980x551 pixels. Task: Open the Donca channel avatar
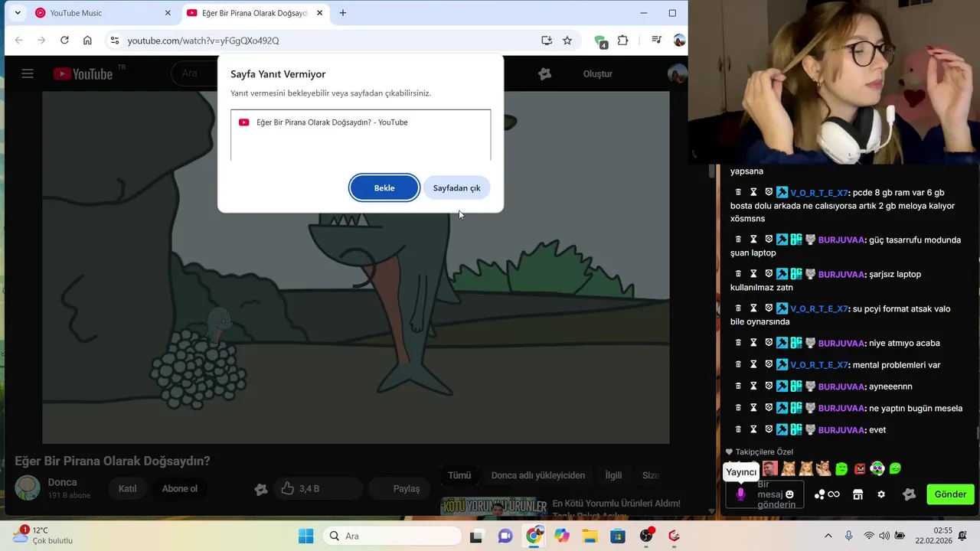[x=28, y=487]
